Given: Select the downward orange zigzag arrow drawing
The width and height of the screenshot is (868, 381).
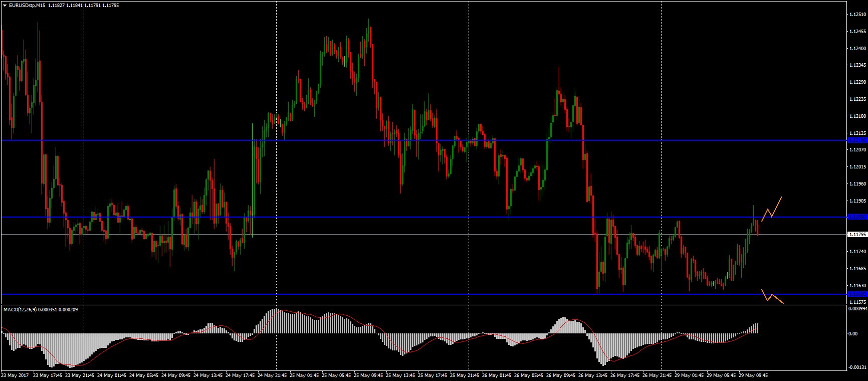Looking at the screenshot, I should [x=772, y=296].
